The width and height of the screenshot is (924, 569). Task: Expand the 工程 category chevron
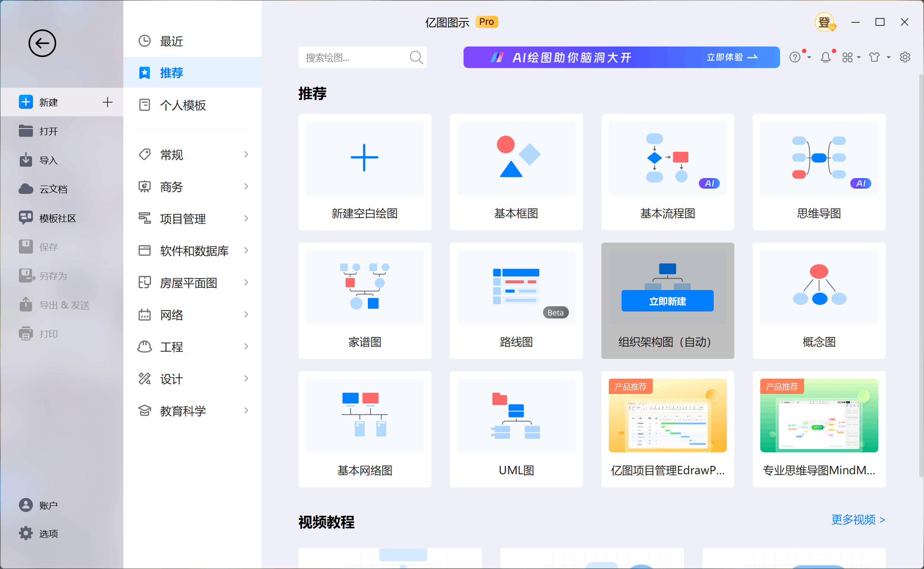(246, 347)
